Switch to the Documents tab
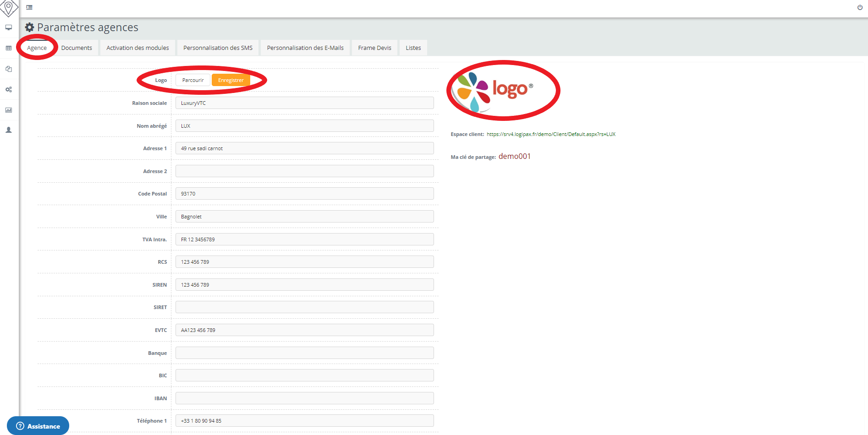Viewport: 868px width, 435px height. click(77, 47)
